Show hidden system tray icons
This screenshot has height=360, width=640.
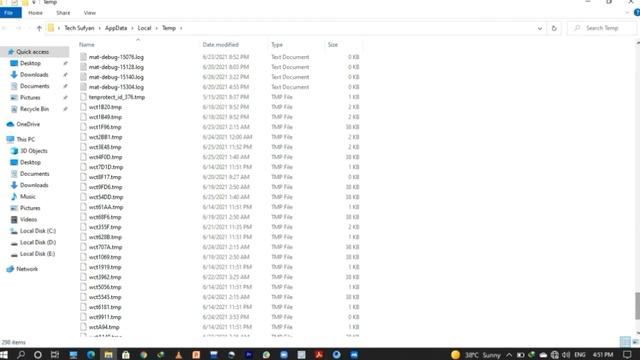[509, 355]
